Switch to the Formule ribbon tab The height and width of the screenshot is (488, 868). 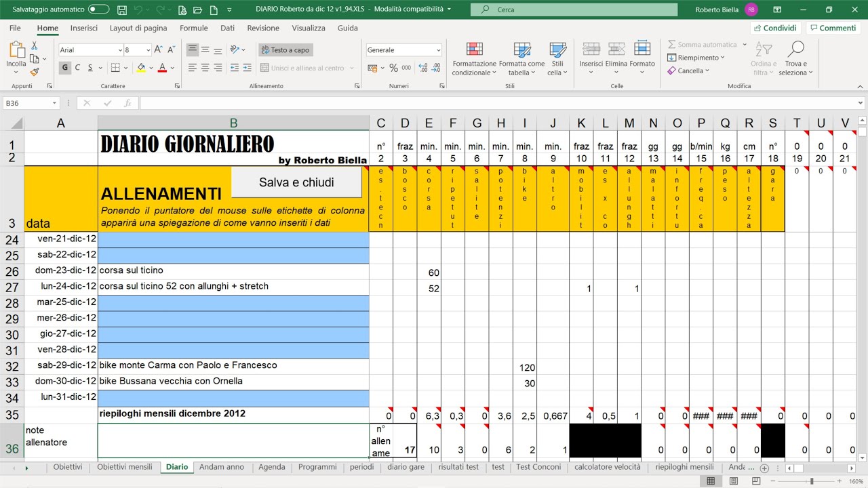[194, 28]
